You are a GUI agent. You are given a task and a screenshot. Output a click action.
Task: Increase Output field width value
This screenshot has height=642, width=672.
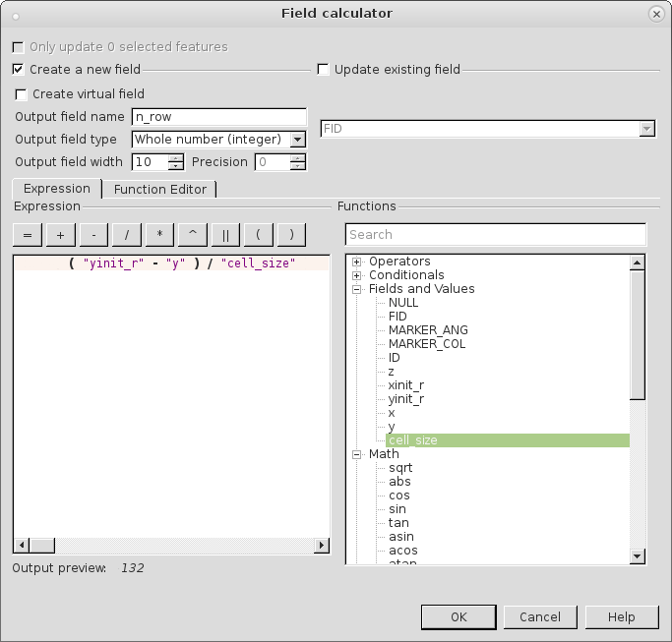tap(175, 158)
